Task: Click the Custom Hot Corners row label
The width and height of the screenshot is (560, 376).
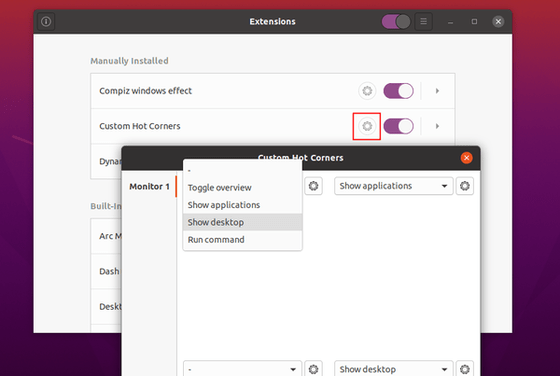Action: pyautogui.click(x=140, y=126)
